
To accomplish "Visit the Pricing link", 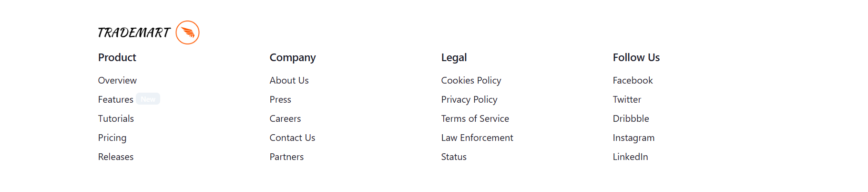I will (x=112, y=138).
